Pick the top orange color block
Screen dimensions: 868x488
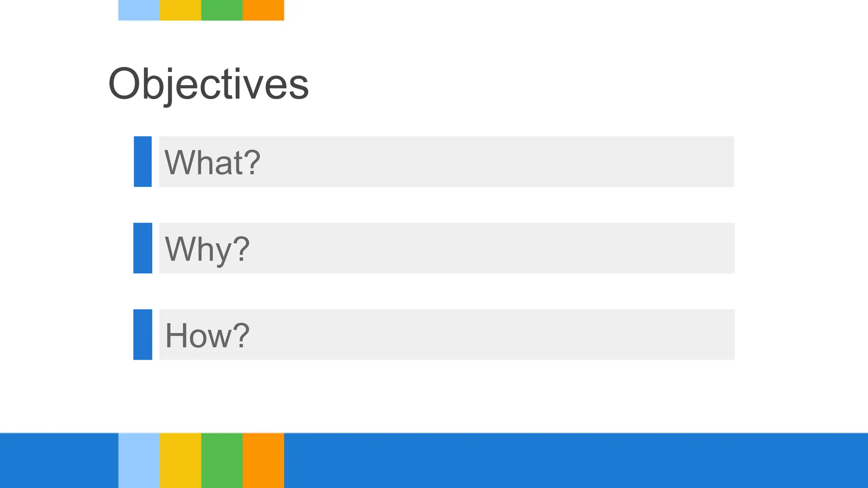point(263,10)
